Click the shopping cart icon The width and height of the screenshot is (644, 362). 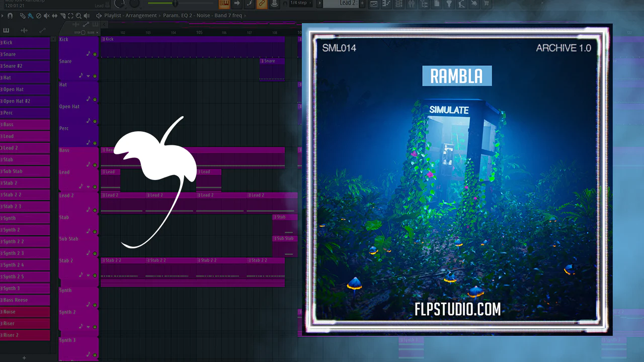487,4
